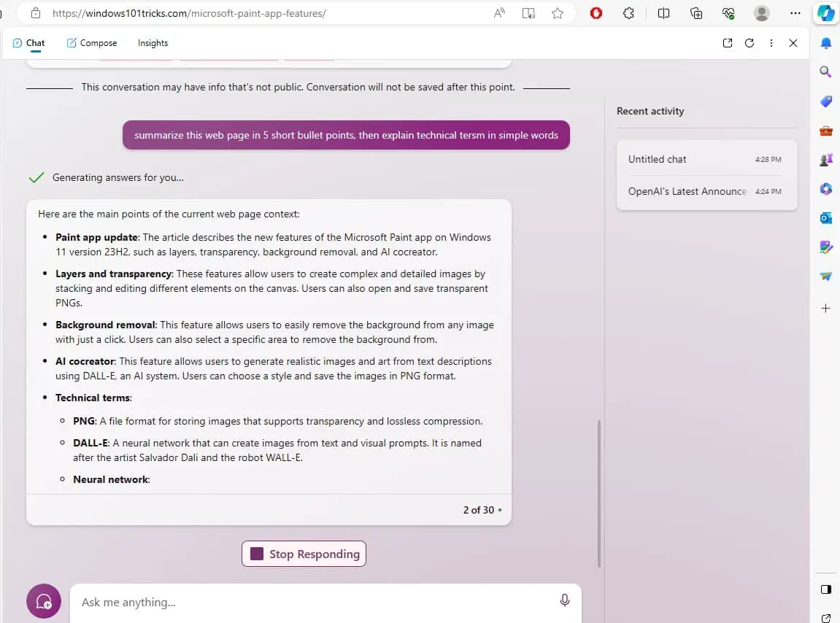Open Settings and more ellipsis menu

[x=795, y=13]
